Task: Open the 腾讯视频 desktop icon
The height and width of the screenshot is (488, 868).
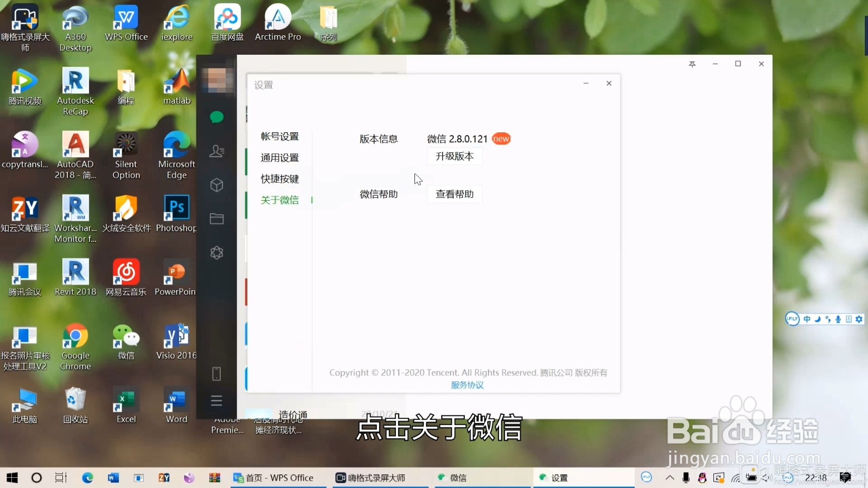Action: tap(25, 87)
